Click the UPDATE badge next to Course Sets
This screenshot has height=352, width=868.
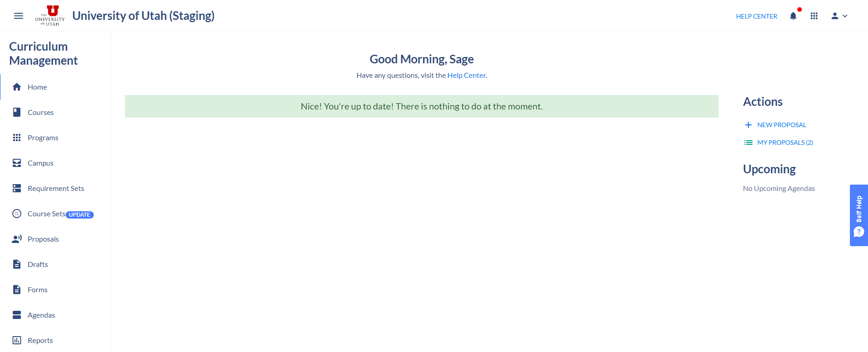click(x=80, y=215)
